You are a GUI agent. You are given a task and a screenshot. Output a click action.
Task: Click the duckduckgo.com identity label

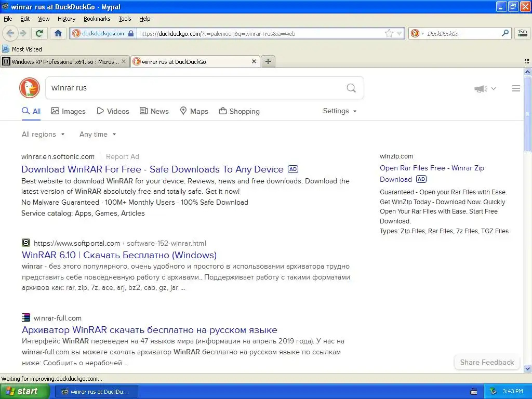pyautogui.click(x=103, y=33)
